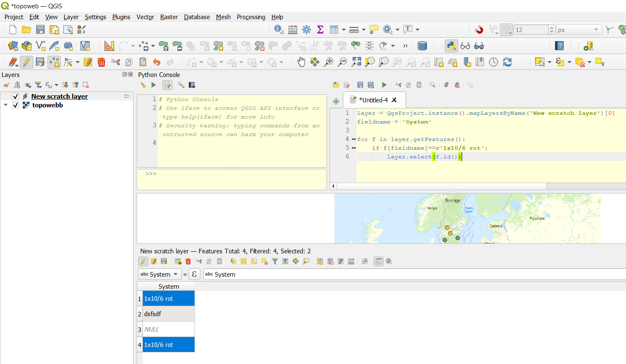The width and height of the screenshot is (626, 364).
Task: Click Add Point Feature tool
Action: tap(54, 62)
